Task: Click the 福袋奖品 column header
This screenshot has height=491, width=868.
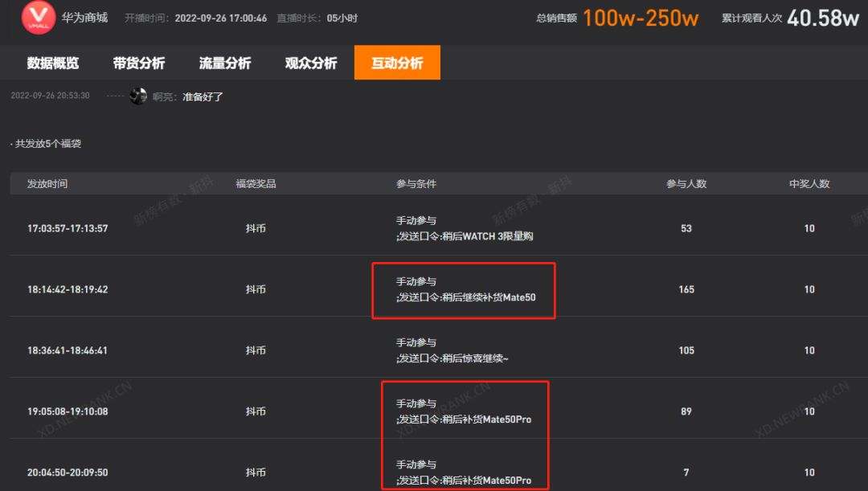Action: [x=256, y=184]
